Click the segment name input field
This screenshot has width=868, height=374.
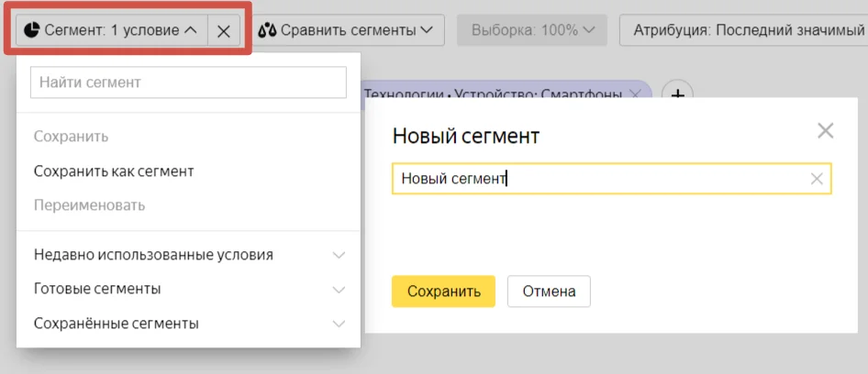[611, 178]
